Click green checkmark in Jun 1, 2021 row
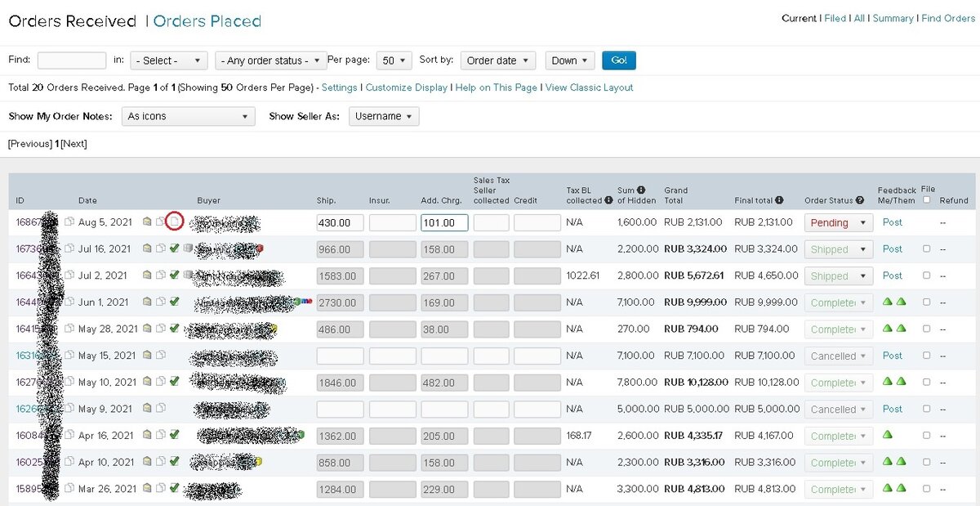Screen dimensions: 980x506 point(174,302)
